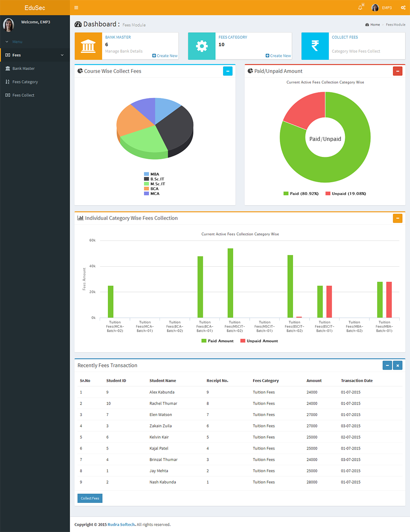
Task: Click the teal Fees Category gear icon
Action: click(x=202, y=46)
